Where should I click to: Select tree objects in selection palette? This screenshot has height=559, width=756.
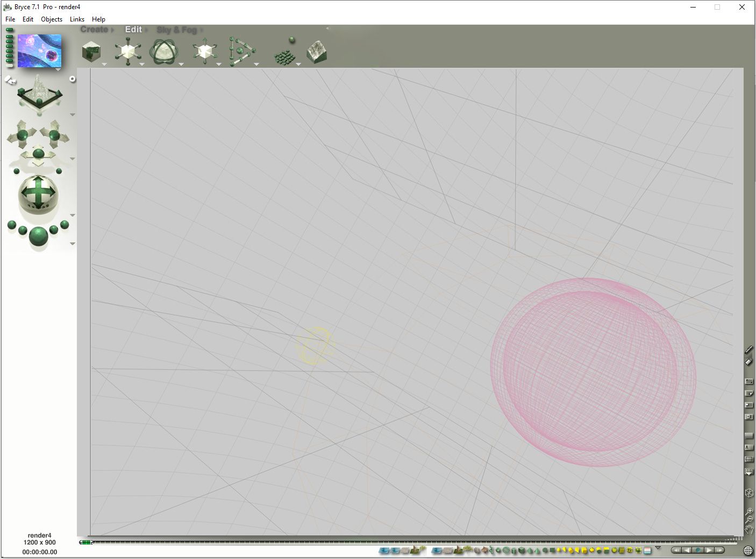468,549
